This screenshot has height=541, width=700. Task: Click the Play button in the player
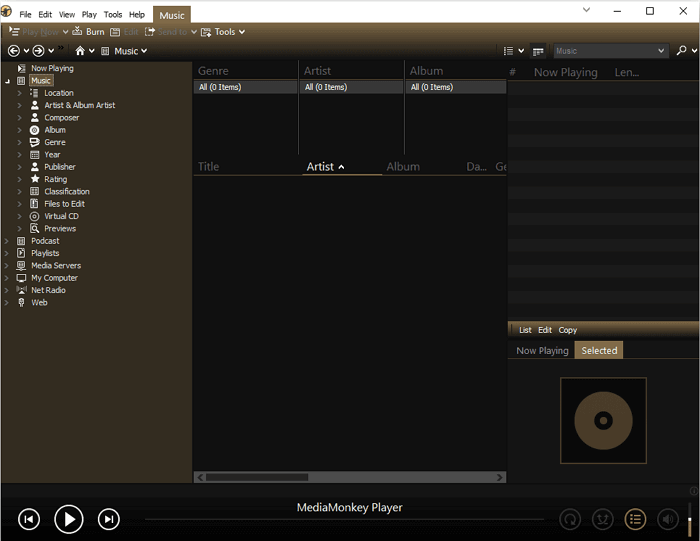coord(68,518)
